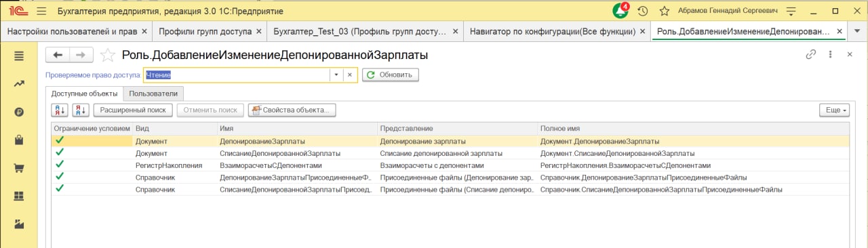Image resolution: width=868 pixels, height=248 pixels.
Task: Open form's three-dot more menu
Action: [830, 55]
